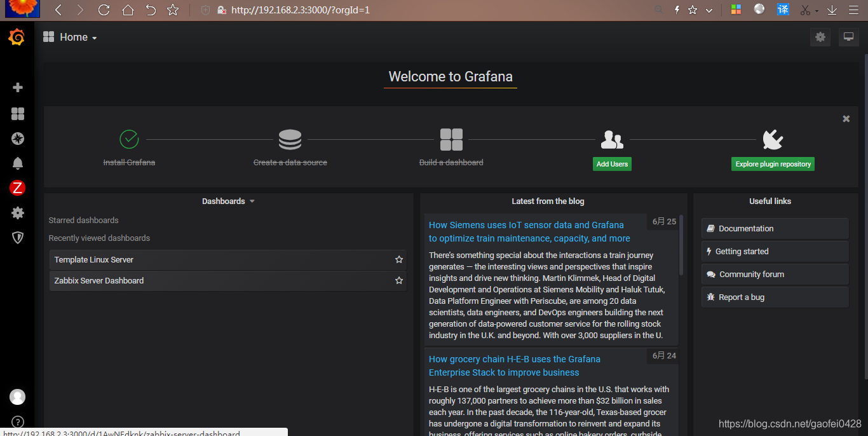
Task: Click the browser home icon
Action: 128,10
